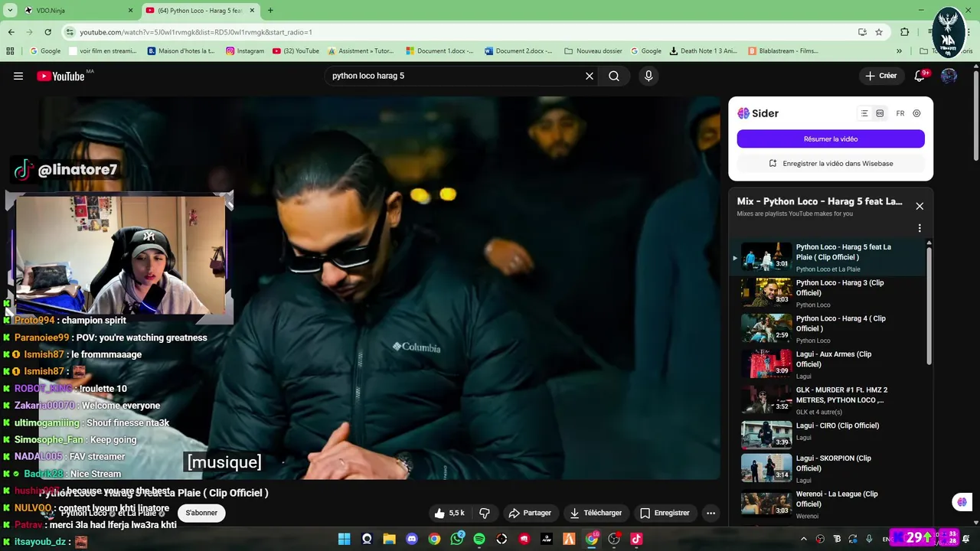
Task: Click the Télécharger download button
Action: (596, 513)
